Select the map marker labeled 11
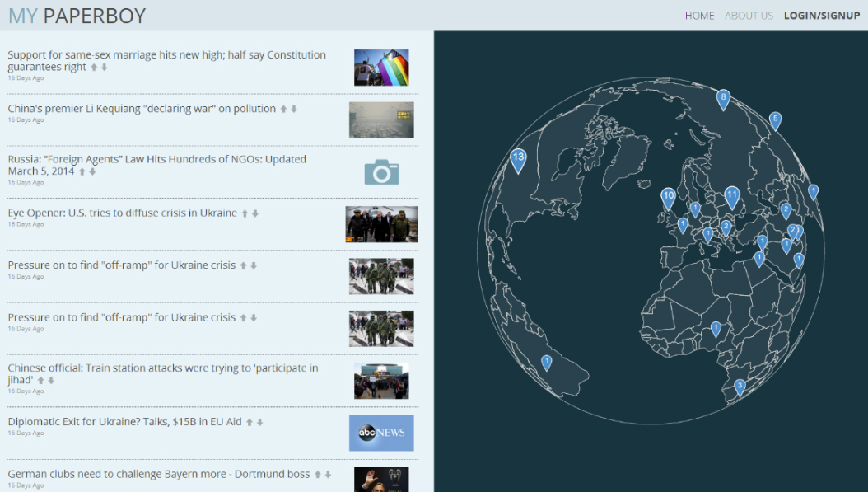Viewport: 868px width, 492px height. click(x=732, y=198)
